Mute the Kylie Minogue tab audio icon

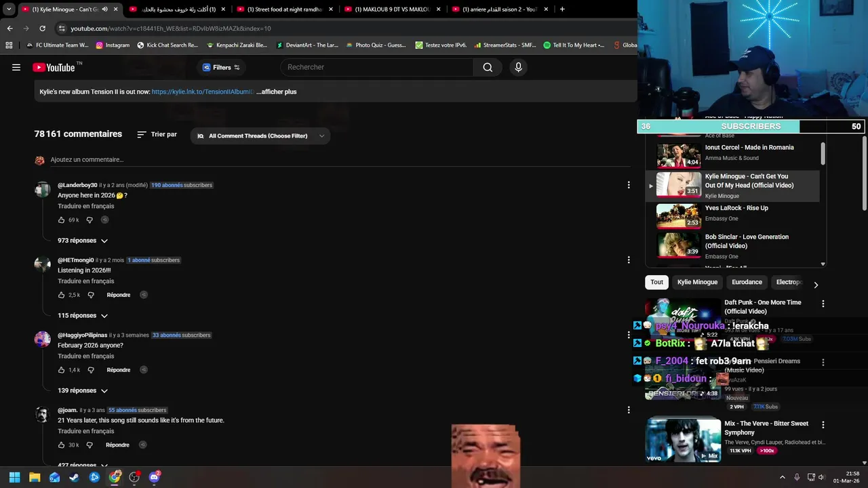click(x=104, y=9)
